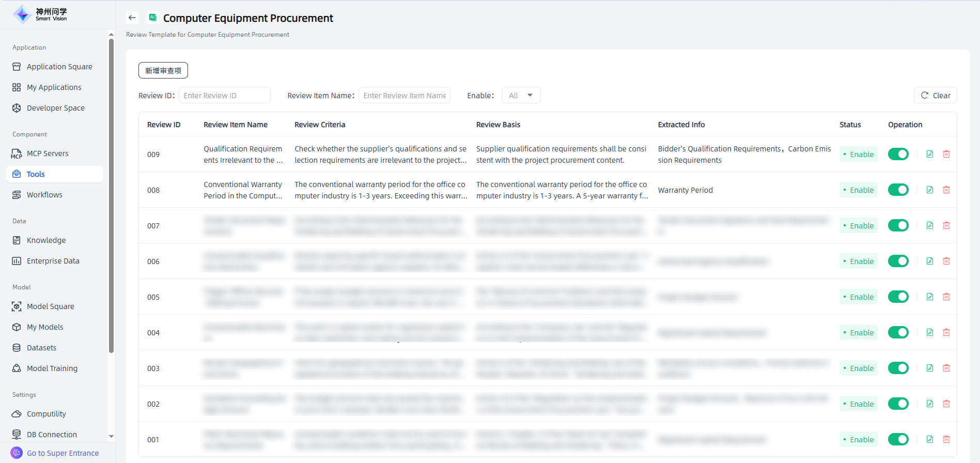The image size is (980, 463).
Task: Click the Go to Super Entrance icon
Action: click(x=17, y=453)
